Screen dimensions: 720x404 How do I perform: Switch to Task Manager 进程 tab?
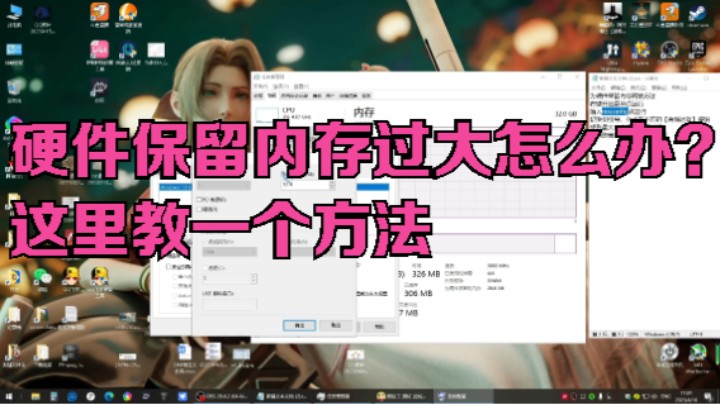point(259,95)
